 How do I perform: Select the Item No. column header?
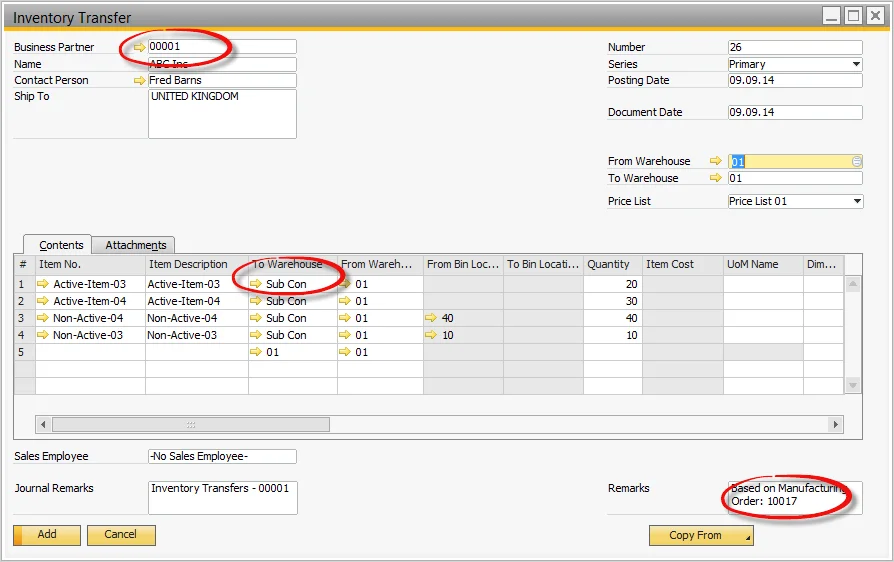click(90, 264)
